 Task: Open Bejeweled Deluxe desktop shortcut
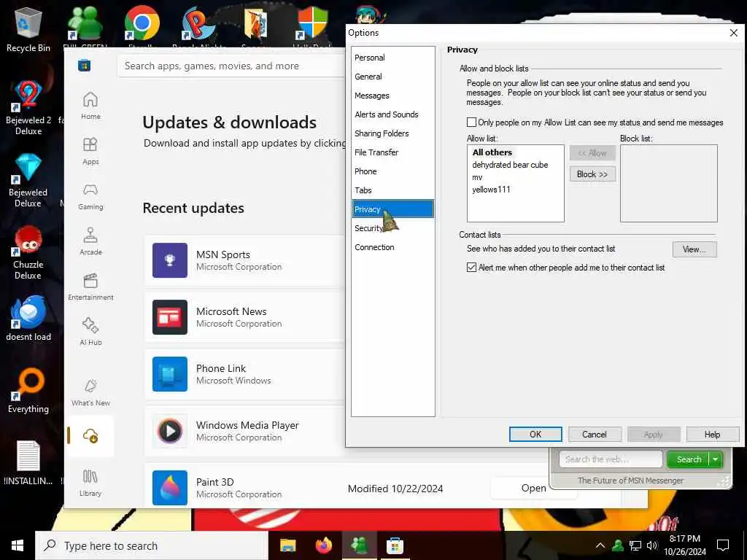click(28, 180)
